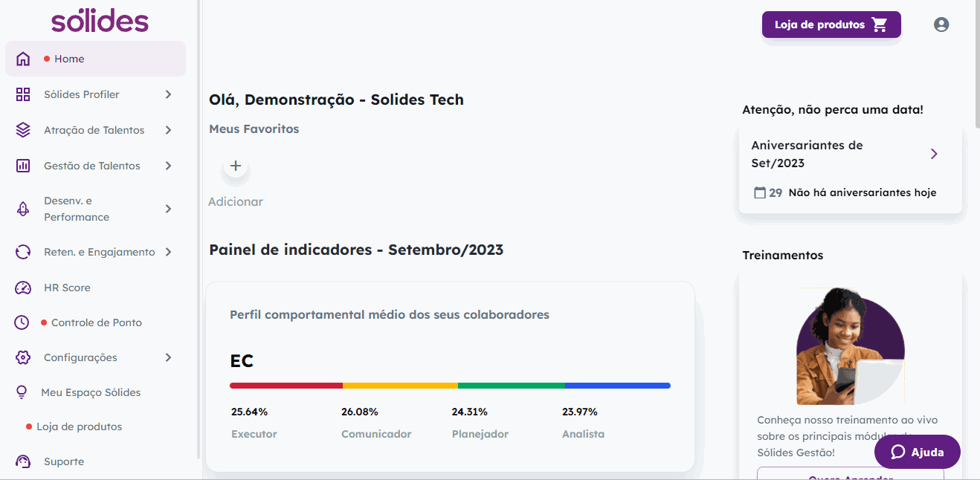Click the Loja de produtos button
Viewport: 980px width, 480px height.
point(831,25)
